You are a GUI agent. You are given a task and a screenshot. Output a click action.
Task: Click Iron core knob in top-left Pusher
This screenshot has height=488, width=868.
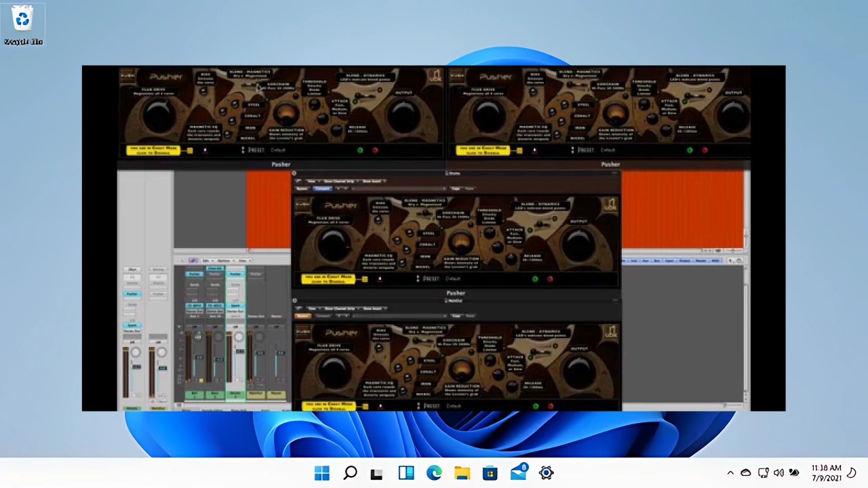(x=232, y=121)
